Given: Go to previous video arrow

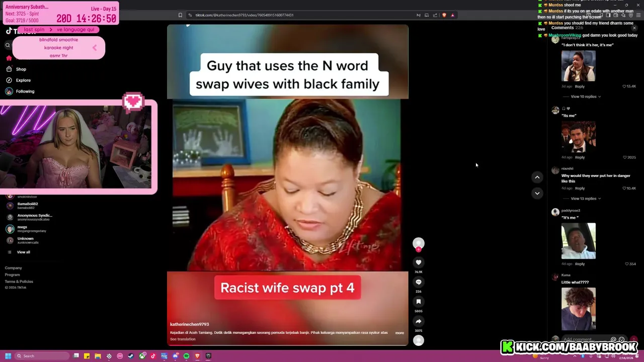Looking at the screenshot, I should tap(537, 177).
